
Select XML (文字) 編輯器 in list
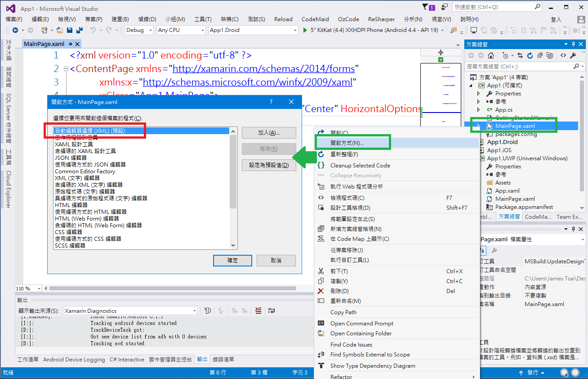click(x=77, y=178)
